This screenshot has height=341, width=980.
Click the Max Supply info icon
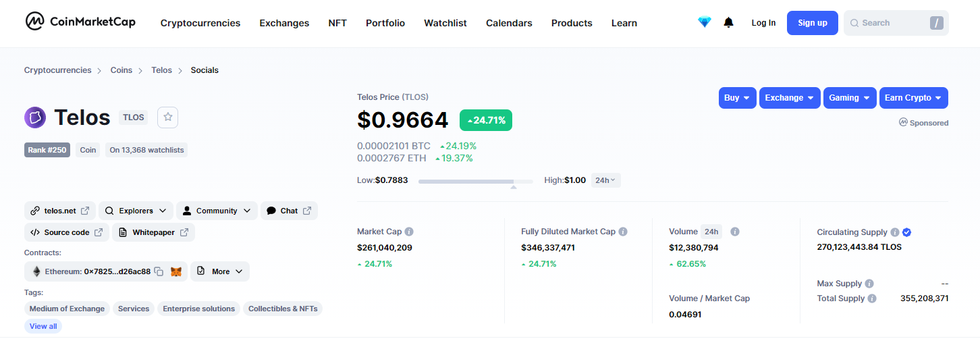pyautogui.click(x=869, y=284)
